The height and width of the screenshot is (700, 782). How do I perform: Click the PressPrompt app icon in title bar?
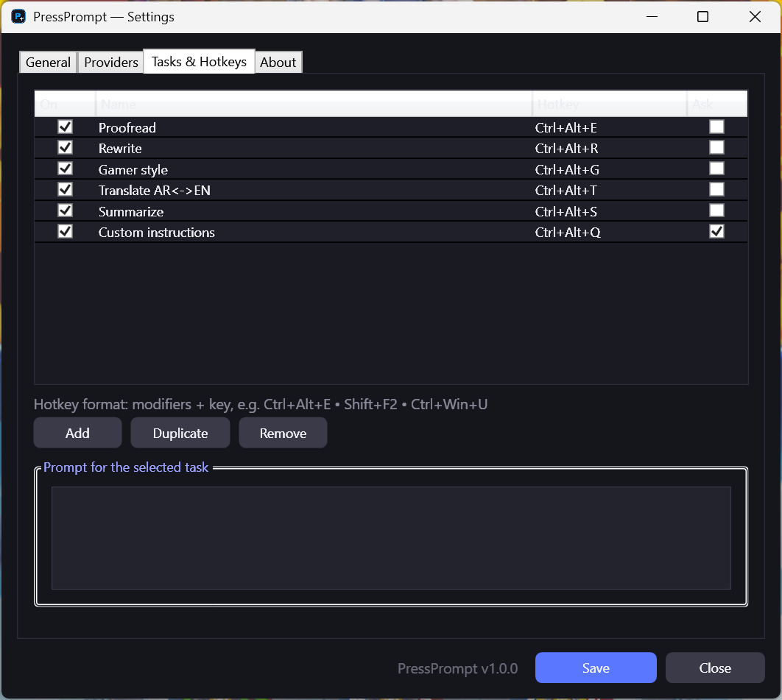[x=18, y=16]
